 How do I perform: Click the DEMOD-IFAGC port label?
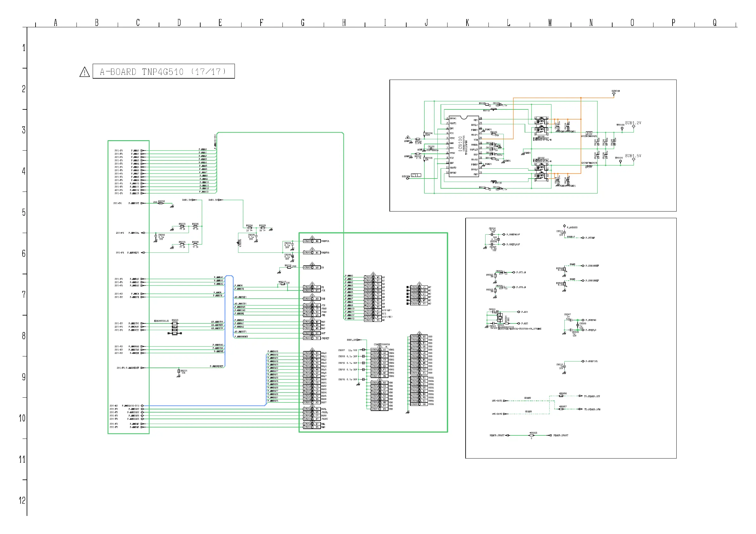pos(497,435)
